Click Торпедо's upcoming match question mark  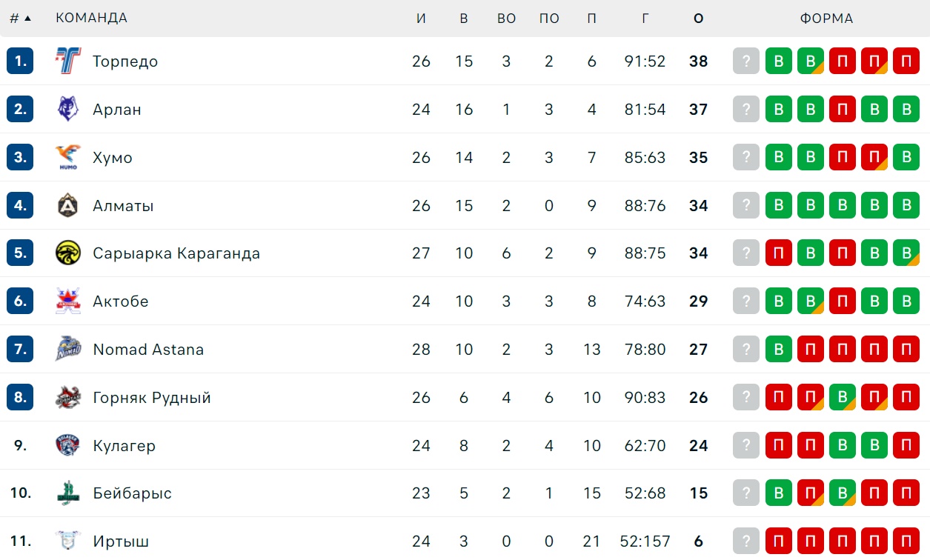pos(746,61)
